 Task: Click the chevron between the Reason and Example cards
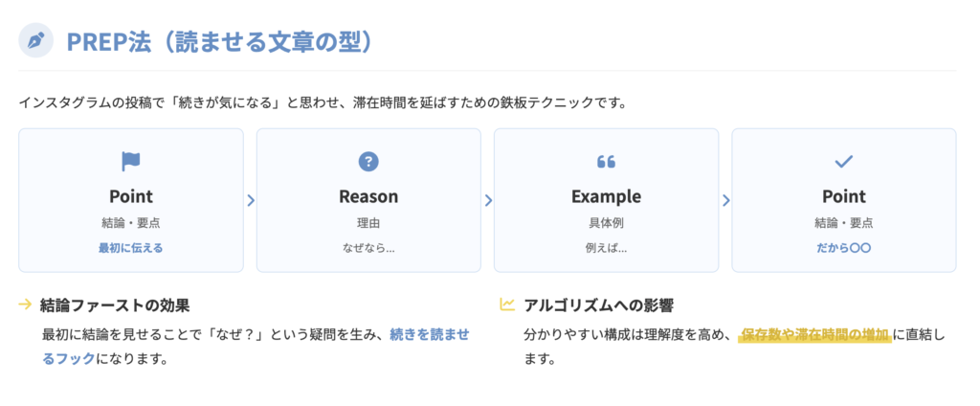(488, 200)
